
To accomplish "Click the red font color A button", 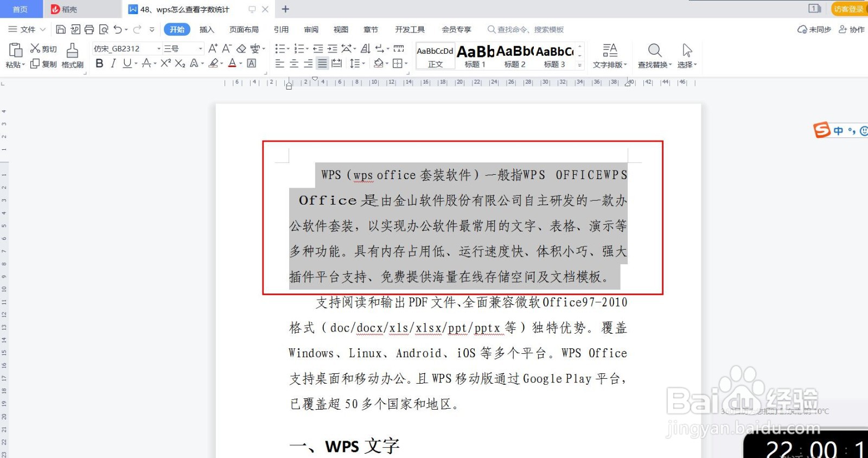I will point(232,63).
